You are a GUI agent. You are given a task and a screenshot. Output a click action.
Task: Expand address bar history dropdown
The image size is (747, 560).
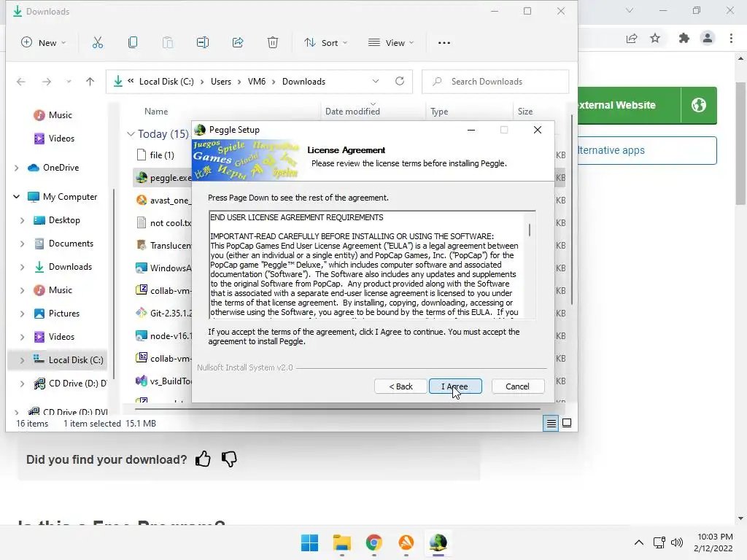pos(376,82)
